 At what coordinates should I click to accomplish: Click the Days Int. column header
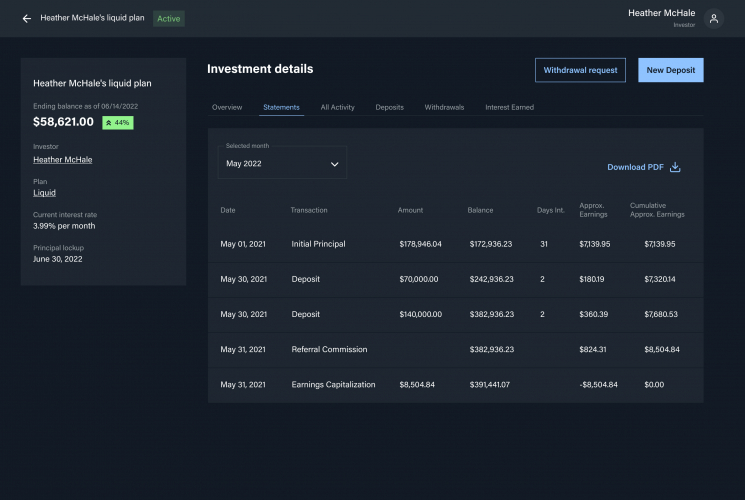point(551,210)
